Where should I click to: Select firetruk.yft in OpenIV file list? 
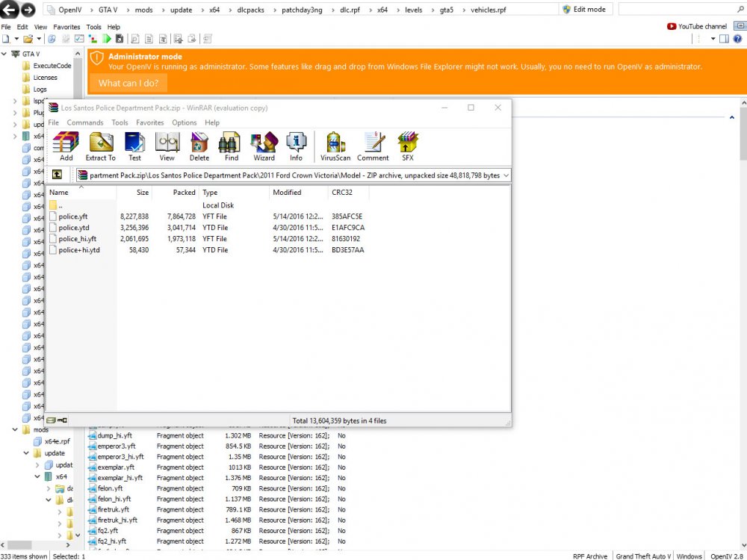114,509
